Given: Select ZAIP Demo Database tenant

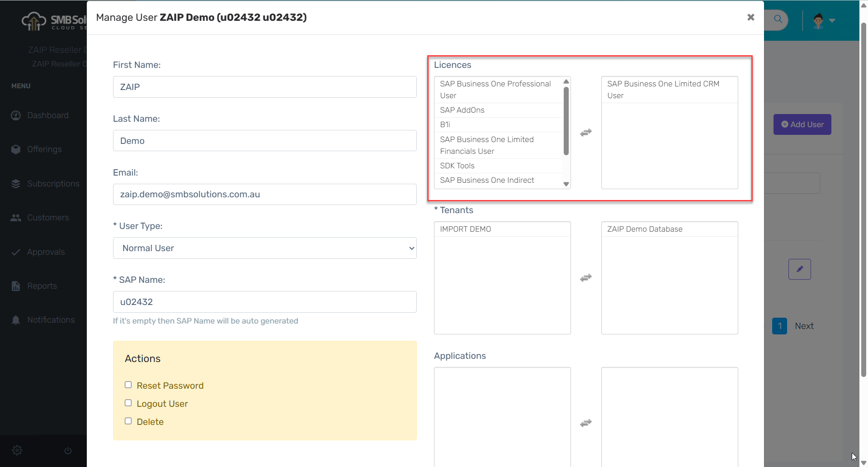Looking at the screenshot, I should tap(670, 229).
